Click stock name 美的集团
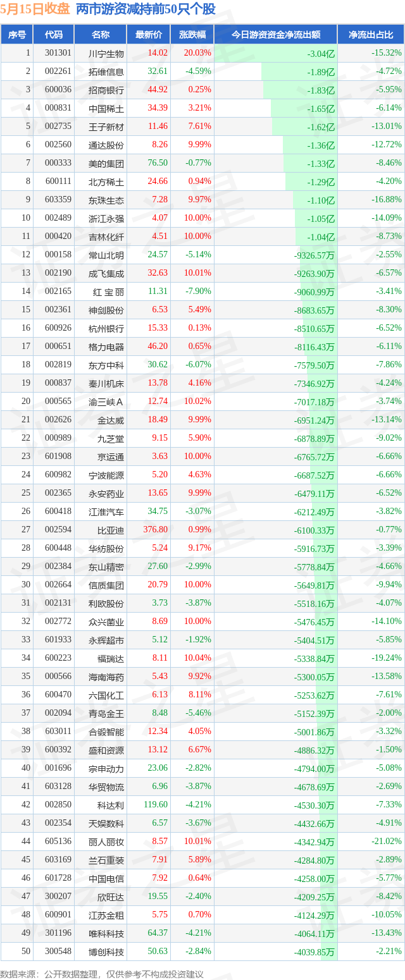Viewport: 405px width, 980px height. [x=106, y=163]
